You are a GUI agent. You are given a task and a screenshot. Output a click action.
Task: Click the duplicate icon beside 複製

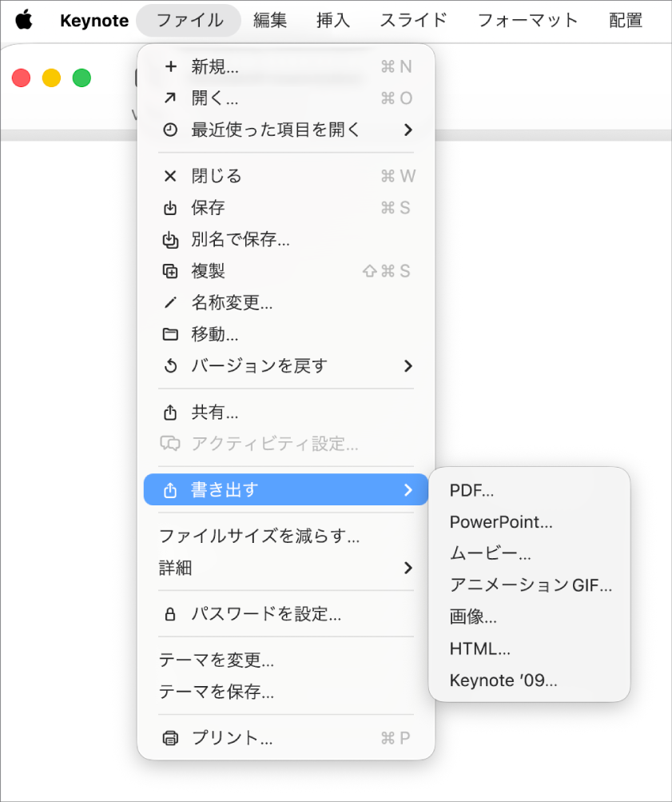pyautogui.click(x=170, y=271)
